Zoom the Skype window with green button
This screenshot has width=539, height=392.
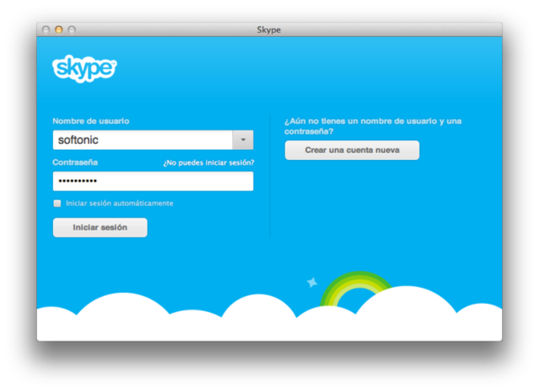[72, 30]
